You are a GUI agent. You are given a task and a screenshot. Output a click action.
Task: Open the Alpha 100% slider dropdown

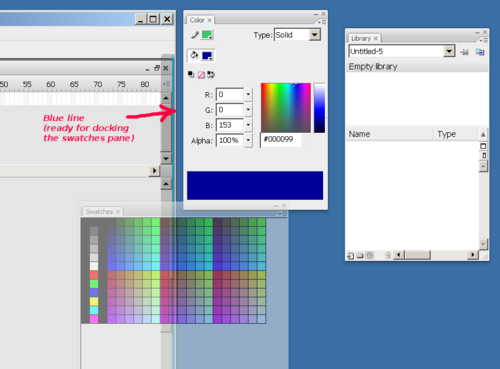click(x=248, y=140)
